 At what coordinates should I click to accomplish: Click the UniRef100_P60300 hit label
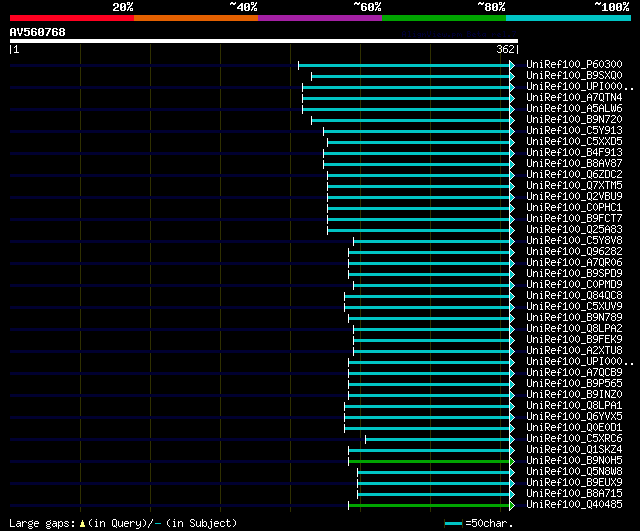click(574, 64)
